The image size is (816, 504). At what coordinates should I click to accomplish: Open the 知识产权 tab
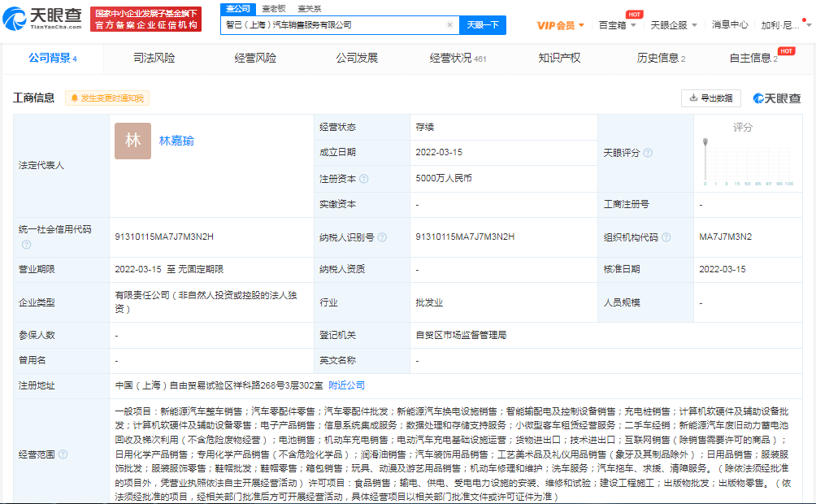coord(559,58)
